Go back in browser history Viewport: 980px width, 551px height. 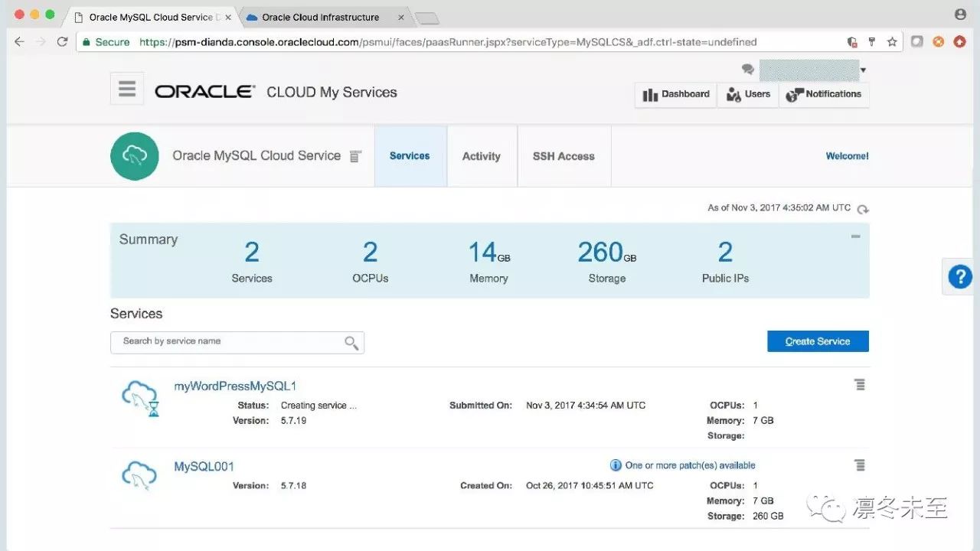click(x=19, y=42)
